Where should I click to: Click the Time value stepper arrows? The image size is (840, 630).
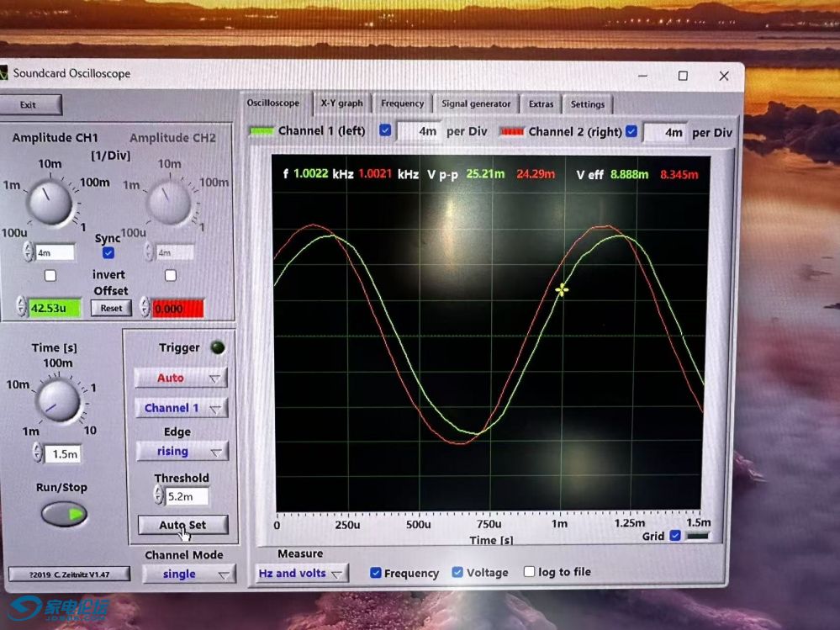tap(38, 453)
